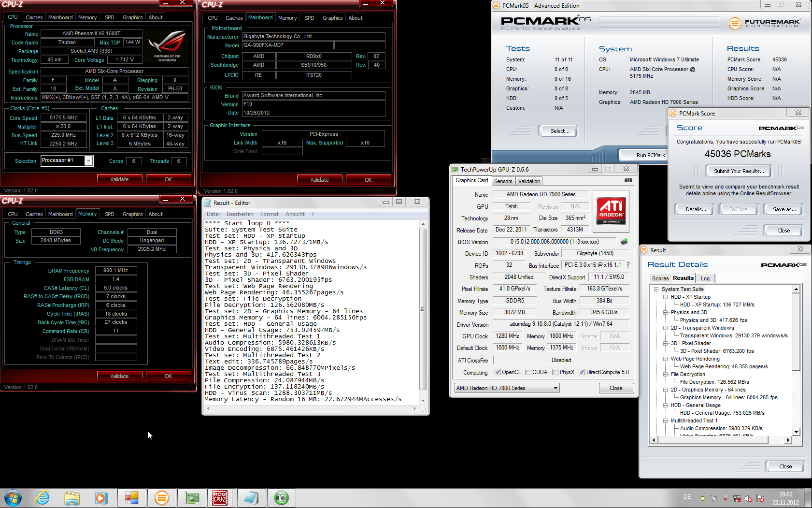812x508 pixels.
Task: Click the Bus Interface question mark icon
Action: (628, 265)
